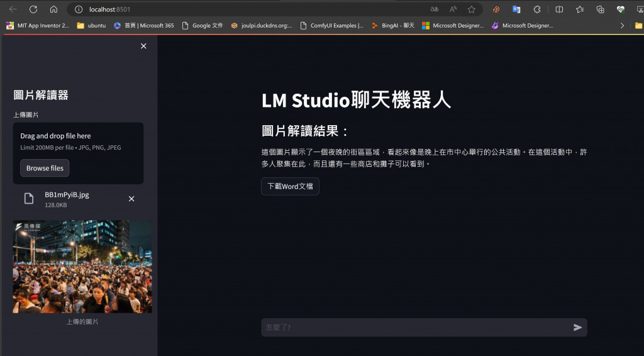Add page to favorites star icon
This screenshot has width=644, height=356.
click(472, 9)
